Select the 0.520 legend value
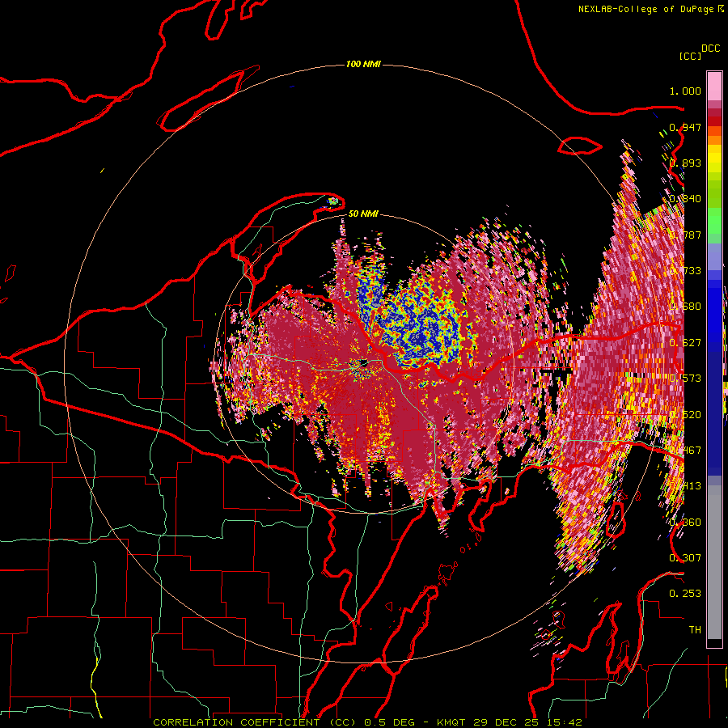The height and width of the screenshot is (728, 728). tap(685, 415)
